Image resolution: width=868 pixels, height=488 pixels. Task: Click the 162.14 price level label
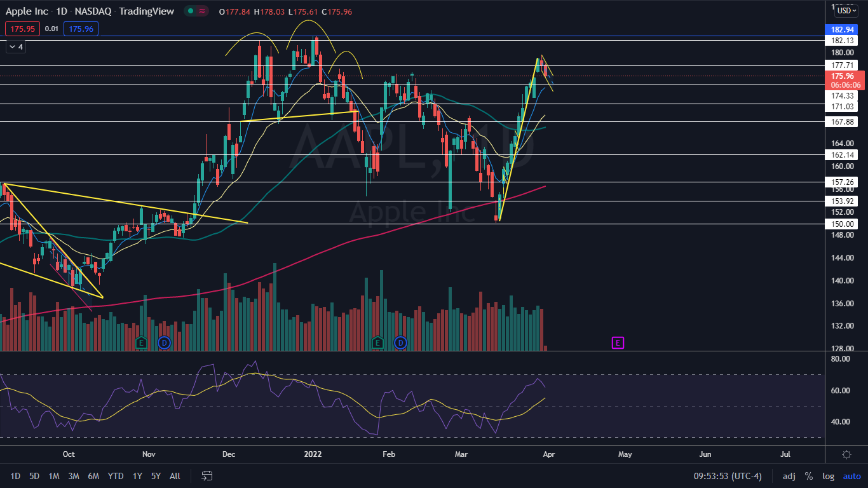click(842, 154)
